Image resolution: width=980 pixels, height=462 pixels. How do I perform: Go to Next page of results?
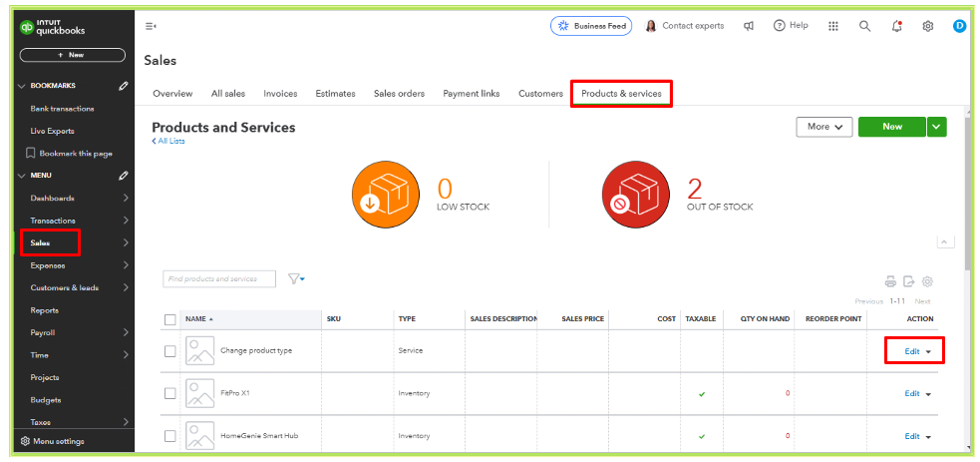coord(922,301)
